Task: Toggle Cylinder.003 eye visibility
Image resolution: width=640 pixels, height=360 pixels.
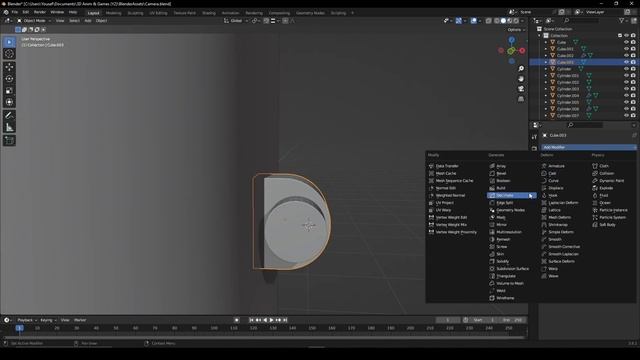Action: [x=626, y=89]
